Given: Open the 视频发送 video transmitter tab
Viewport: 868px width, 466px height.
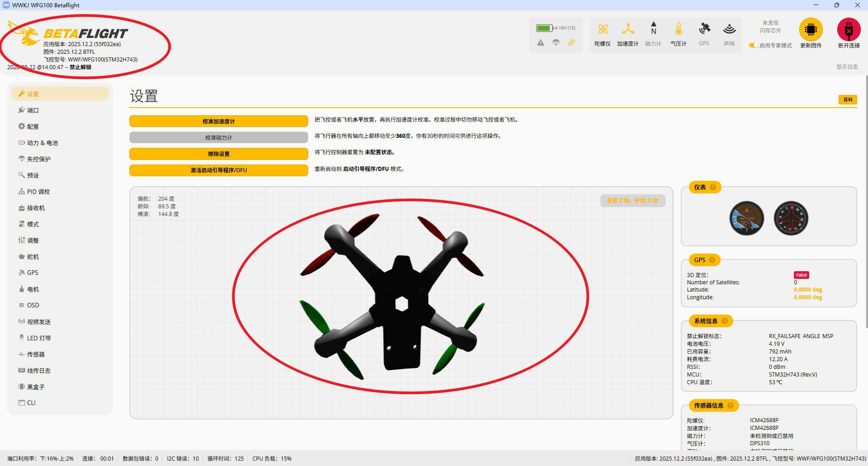Looking at the screenshot, I should coord(60,322).
